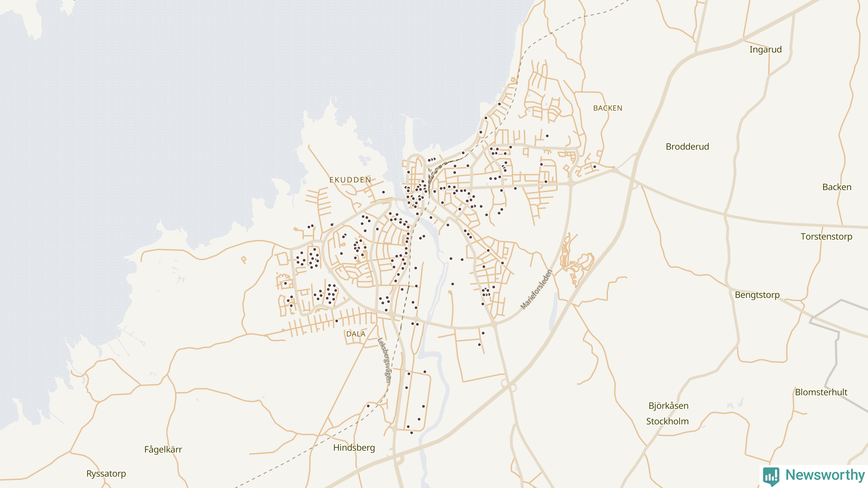Click the Björkåsen label
The image size is (868, 488).
[x=668, y=406]
